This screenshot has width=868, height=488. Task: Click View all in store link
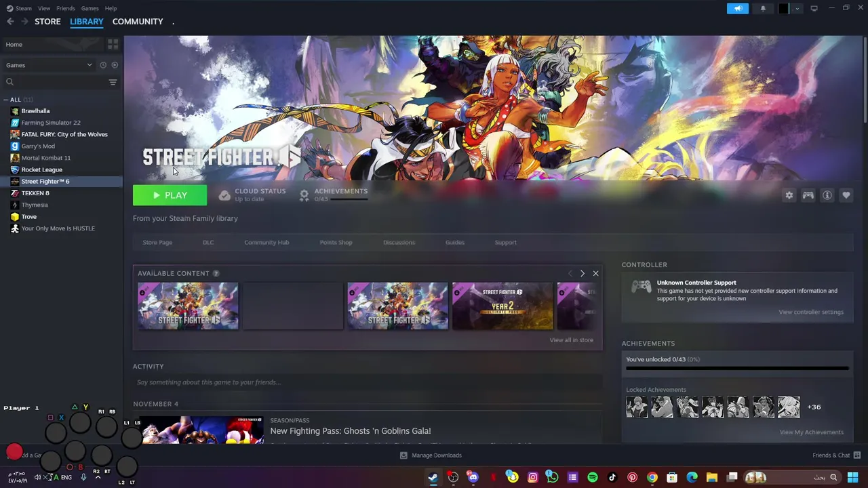coord(571,340)
